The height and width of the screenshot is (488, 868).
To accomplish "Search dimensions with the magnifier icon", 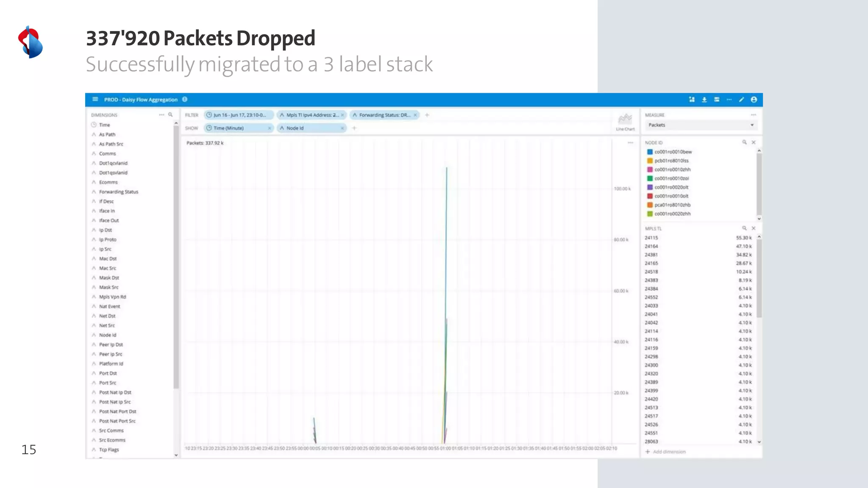I will click(x=170, y=115).
